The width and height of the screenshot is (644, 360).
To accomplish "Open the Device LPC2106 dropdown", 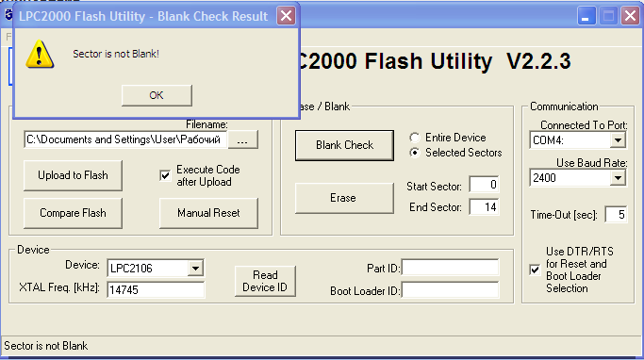I will pos(195,269).
